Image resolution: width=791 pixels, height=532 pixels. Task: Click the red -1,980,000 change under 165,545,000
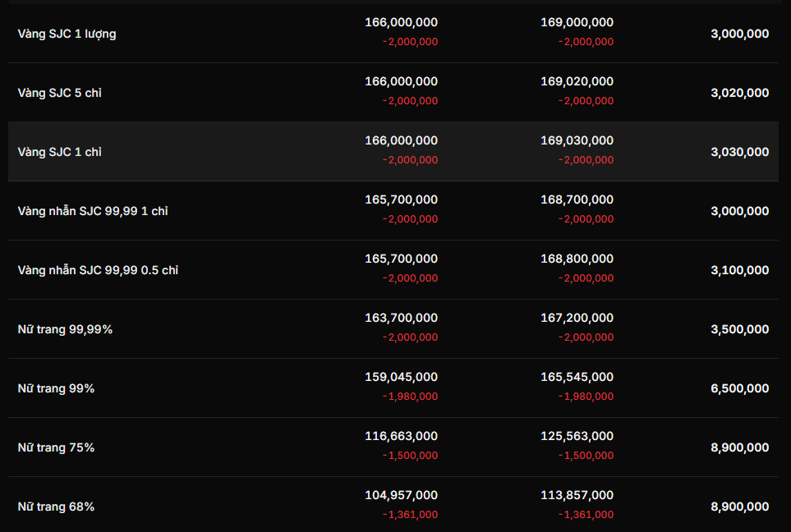pyautogui.click(x=586, y=397)
